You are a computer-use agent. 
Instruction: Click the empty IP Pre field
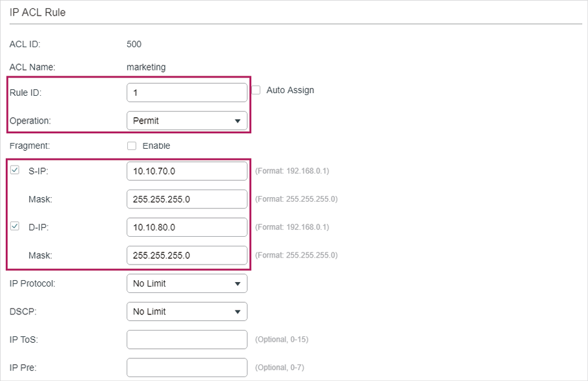187,367
